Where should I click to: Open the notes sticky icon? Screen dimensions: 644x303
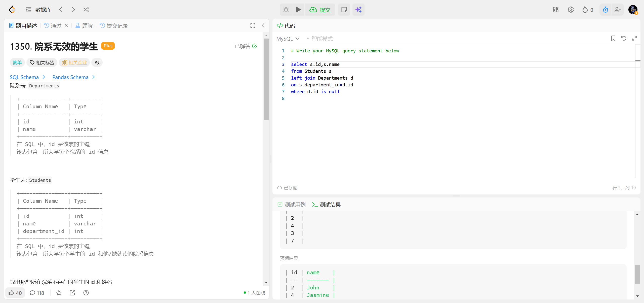coord(344,10)
